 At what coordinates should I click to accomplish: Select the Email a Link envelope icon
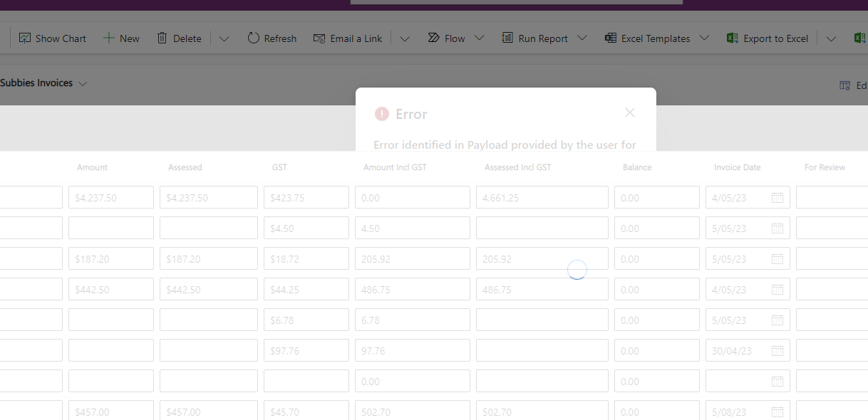click(318, 38)
